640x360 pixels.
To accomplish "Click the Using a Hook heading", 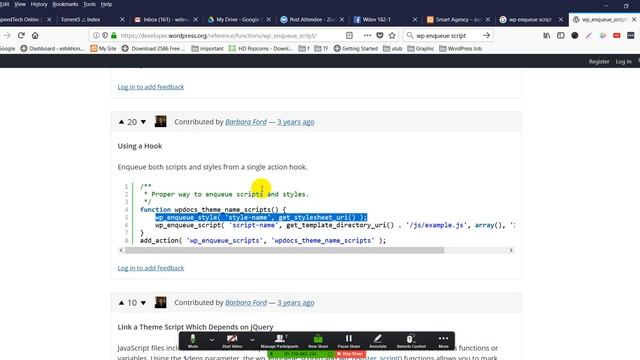I will [x=140, y=146].
